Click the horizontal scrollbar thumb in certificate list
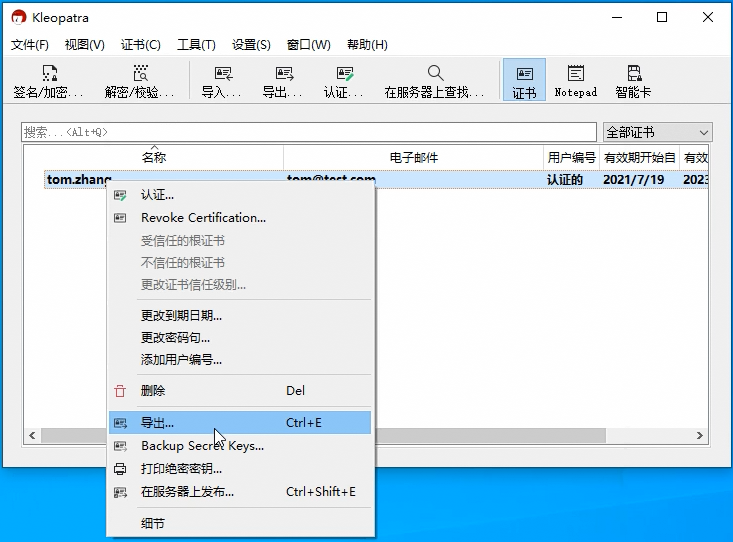 click(491, 435)
